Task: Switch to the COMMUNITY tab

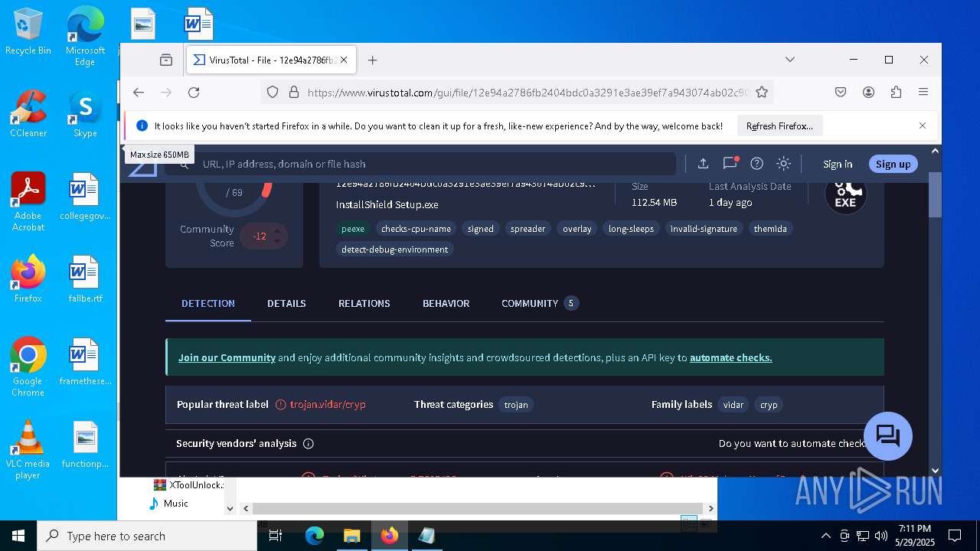Action: pos(540,304)
